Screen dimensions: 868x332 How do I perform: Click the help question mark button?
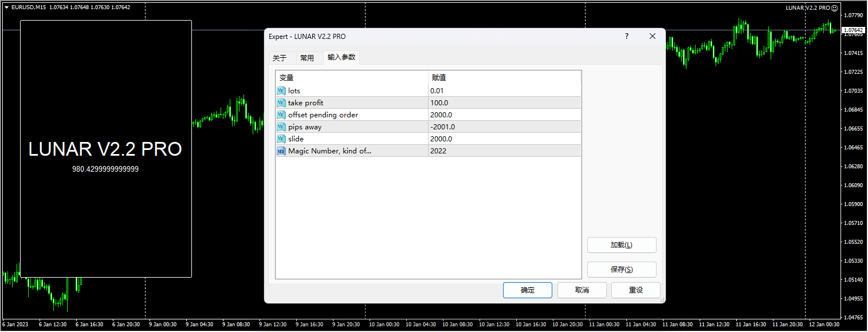point(626,37)
